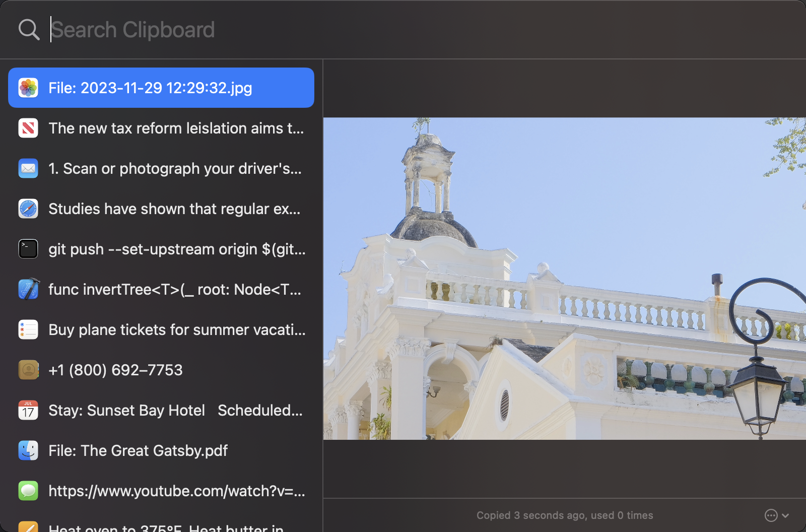Click the Apple News icon beside the tax reform entry
The width and height of the screenshot is (806, 532).
[x=28, y=128]
